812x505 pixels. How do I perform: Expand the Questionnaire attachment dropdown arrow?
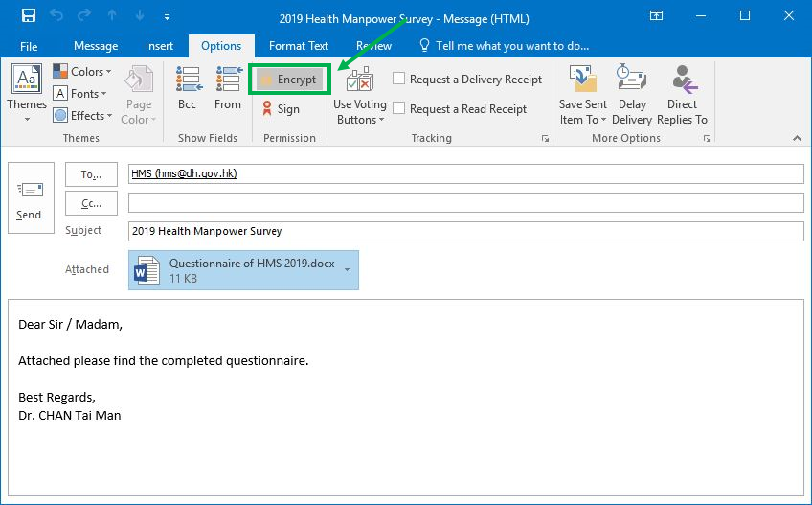point(347,270)
